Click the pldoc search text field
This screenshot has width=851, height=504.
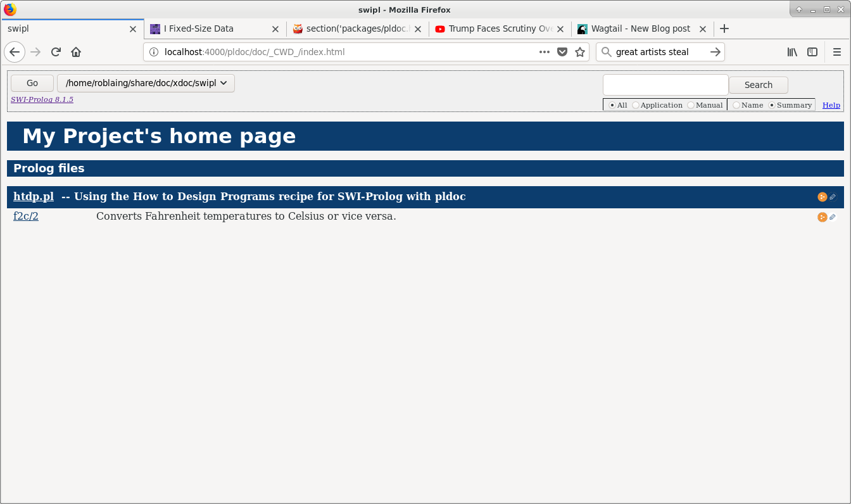click(665, 85)
